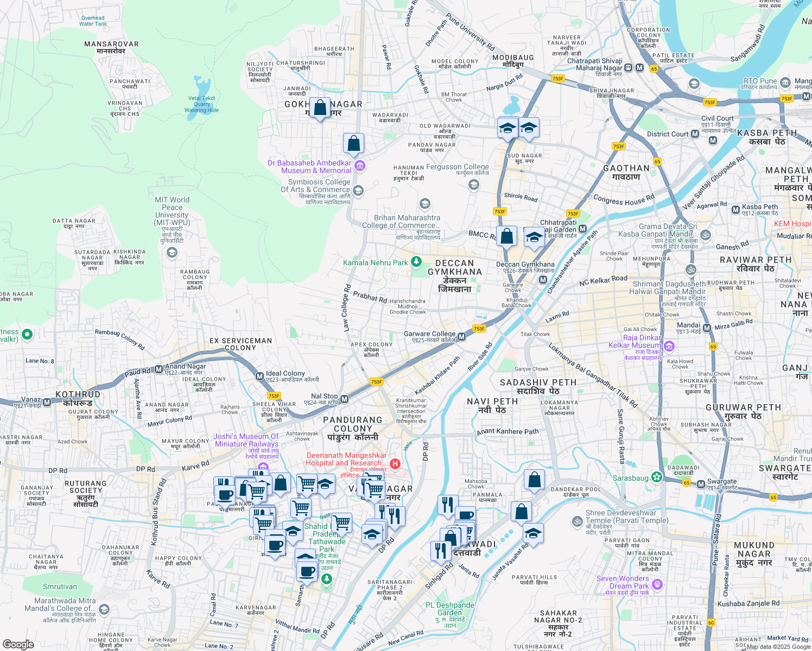This screenshot has width=812, height=651.
Task: Click the Vanaz metro station icon
Action: click(x=47, y=403)
